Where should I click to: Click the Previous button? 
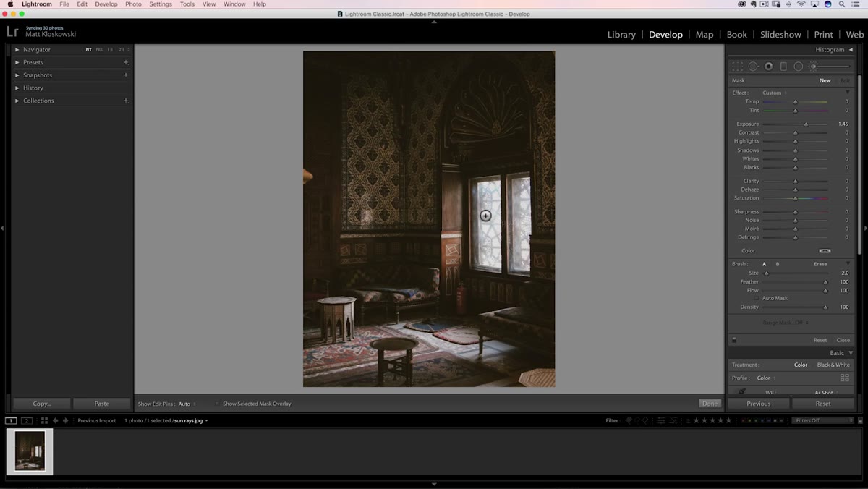[759, 404]
